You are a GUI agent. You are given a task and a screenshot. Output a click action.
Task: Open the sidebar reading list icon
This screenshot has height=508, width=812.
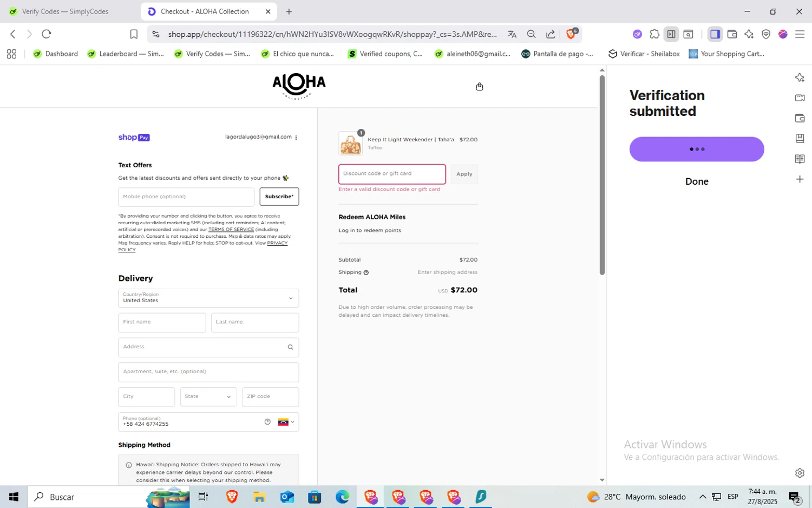800,159
